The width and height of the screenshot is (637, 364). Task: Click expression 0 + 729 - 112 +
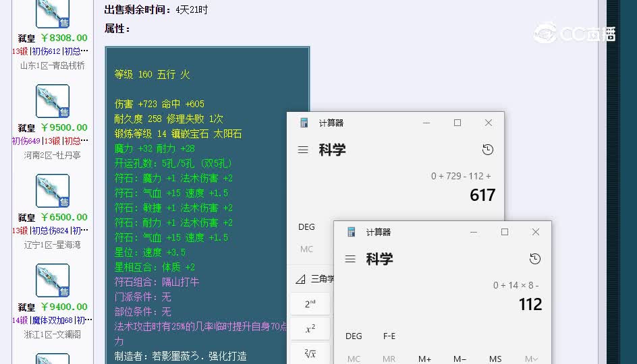tap(461, 176)
